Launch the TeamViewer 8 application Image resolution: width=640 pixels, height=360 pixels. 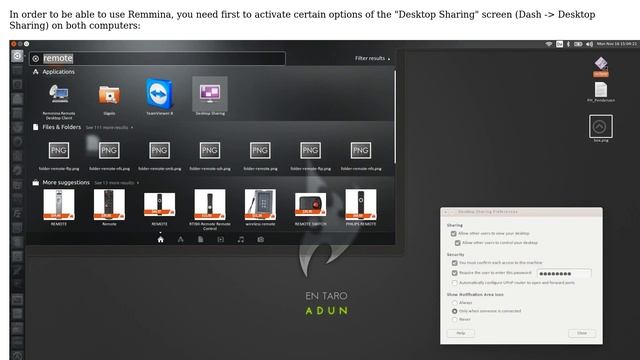[x=160, y=97]
